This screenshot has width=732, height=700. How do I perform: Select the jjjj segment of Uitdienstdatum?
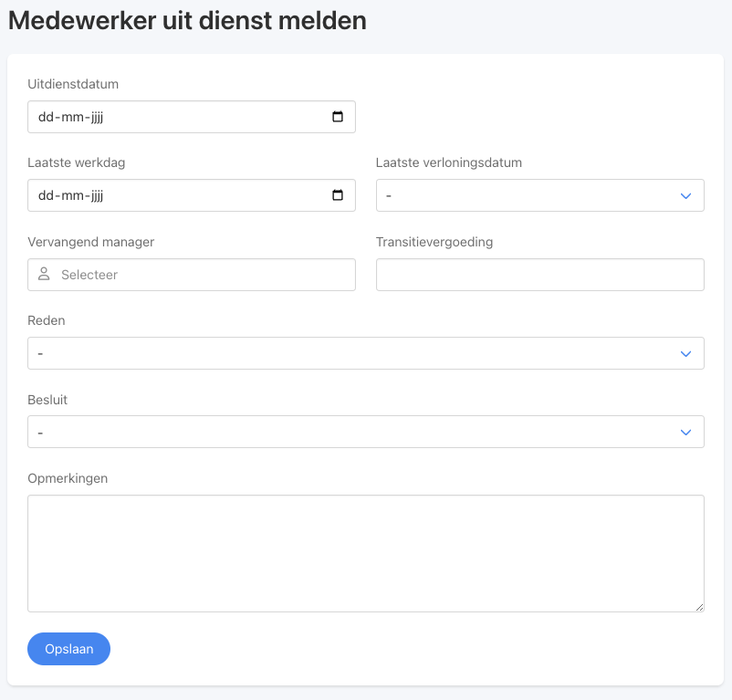97,117
